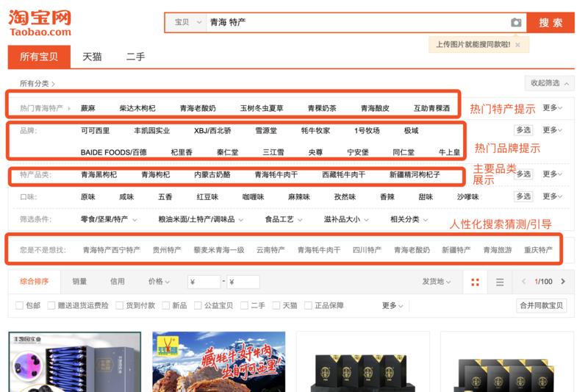The image size is (588, 392).
Task: Check the 包邮 checkbox
Action: tap(20, 306)
